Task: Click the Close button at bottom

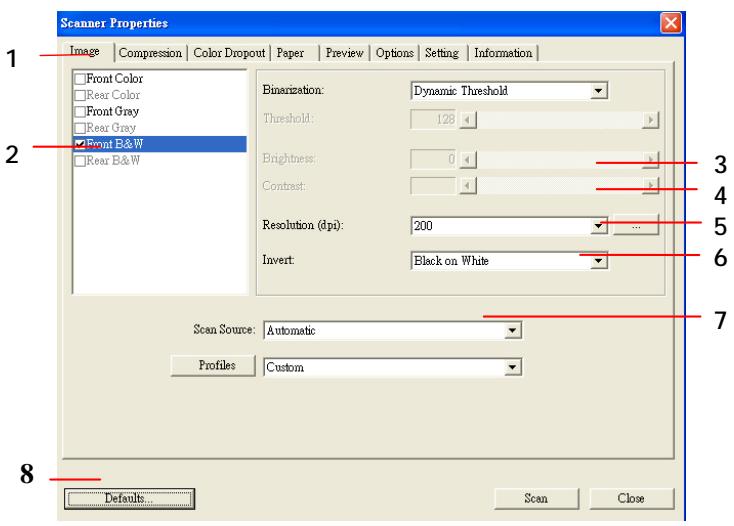Action: tap(631, 498)
